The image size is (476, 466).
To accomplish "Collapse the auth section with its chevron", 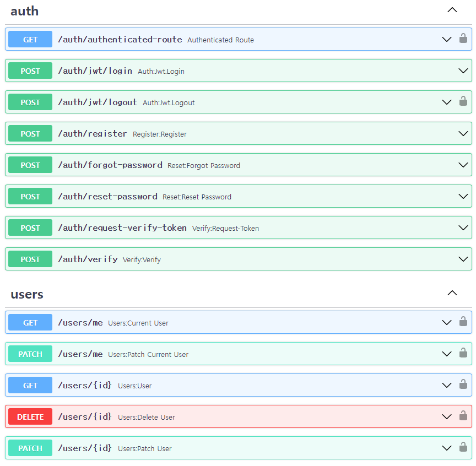I will click(x=452, y=10).
